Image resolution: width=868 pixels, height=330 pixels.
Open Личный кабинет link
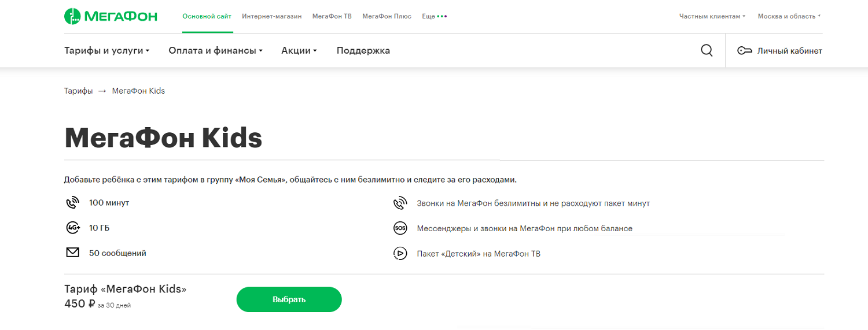(790, 51)
